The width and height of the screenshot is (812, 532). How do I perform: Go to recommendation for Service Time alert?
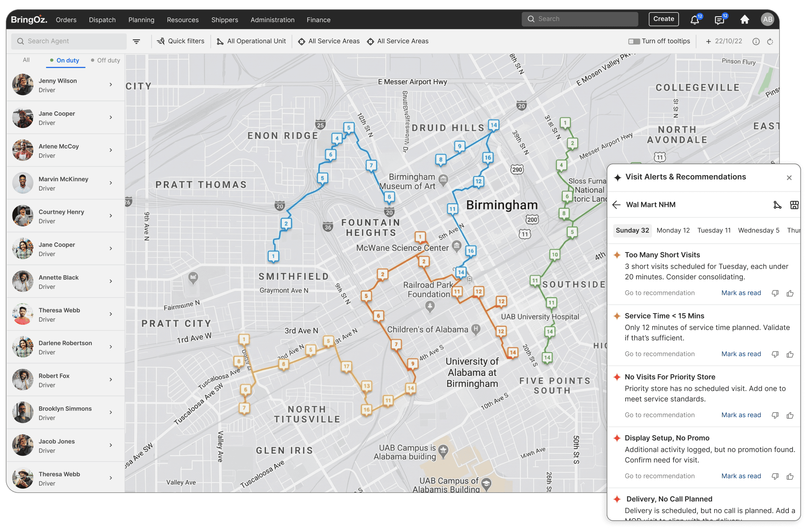(x=660, y=354)
